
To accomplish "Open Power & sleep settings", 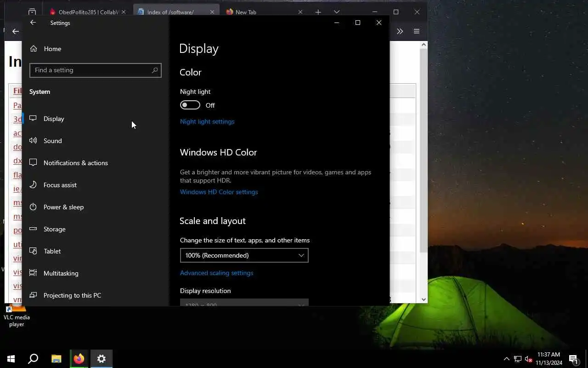I will (95, 207).
